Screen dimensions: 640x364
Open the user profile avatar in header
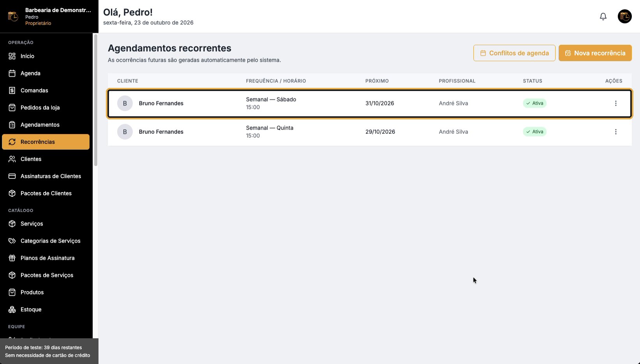tap(624, 16)
